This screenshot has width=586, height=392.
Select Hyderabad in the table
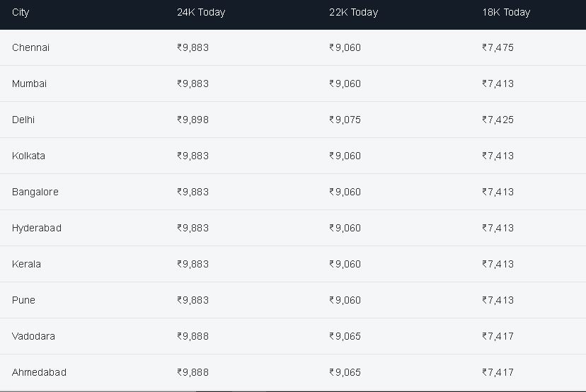[37, 228]
